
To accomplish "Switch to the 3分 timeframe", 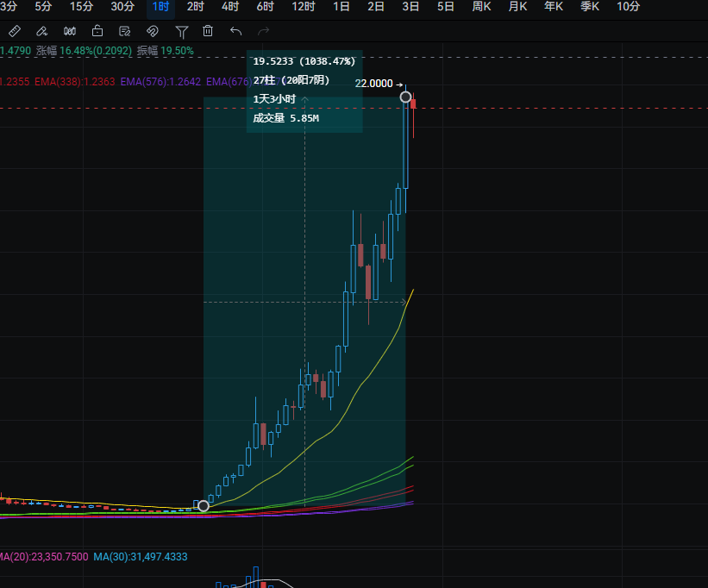I will 9,6.
